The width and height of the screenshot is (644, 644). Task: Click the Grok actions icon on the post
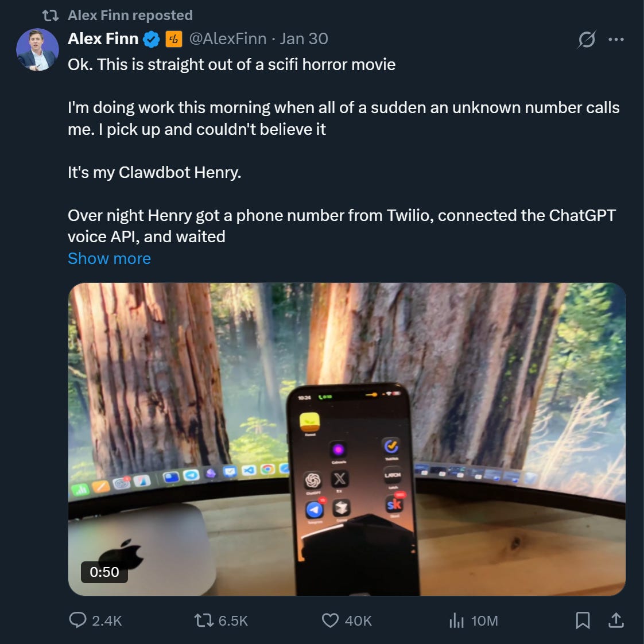(x=585, y=38)
